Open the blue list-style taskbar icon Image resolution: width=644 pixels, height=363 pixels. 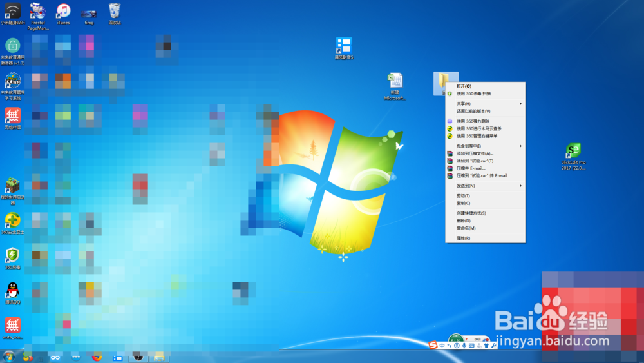(x=117, y=358)
